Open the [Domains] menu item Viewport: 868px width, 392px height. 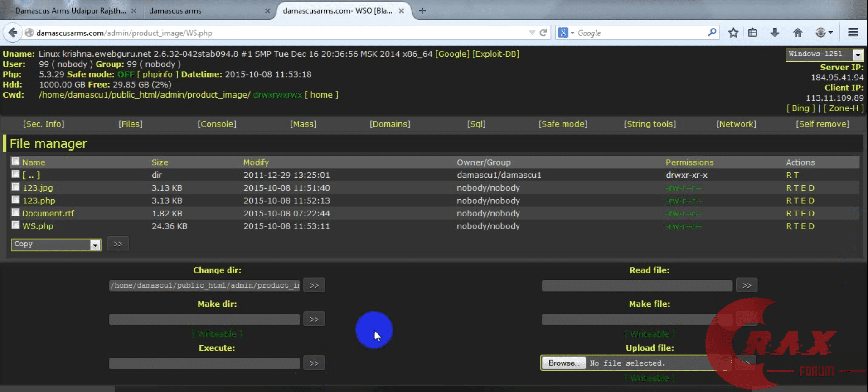point(390,124)
